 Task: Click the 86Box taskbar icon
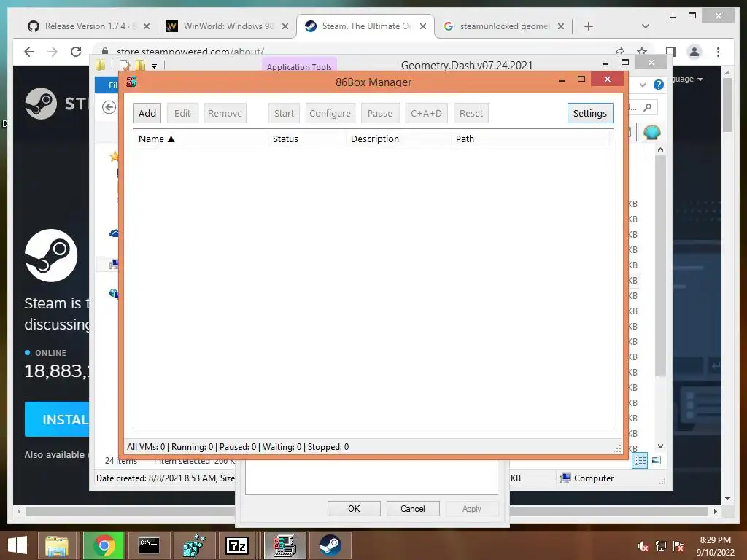[x=285, y=545]
